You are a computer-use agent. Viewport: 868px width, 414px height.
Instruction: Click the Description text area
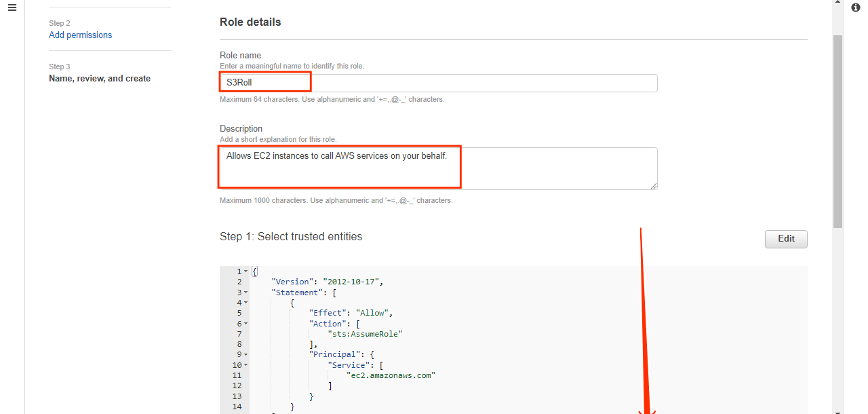pyautogui.click(x=438, y=168)
